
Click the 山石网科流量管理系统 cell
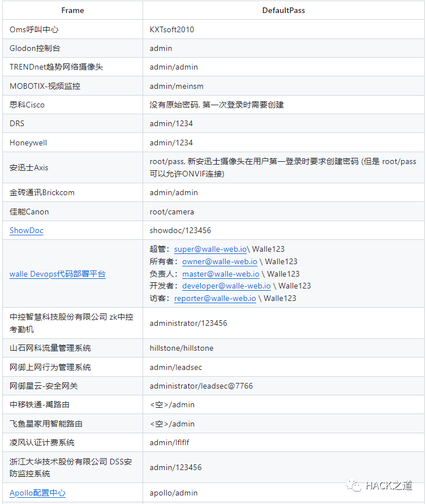72,348
